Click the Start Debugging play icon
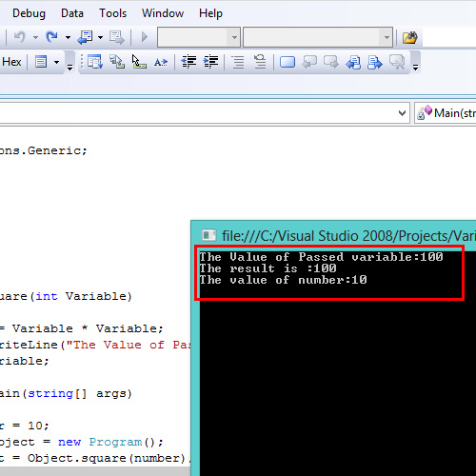Viewport: 476px width, 476px height. (145, 37)
